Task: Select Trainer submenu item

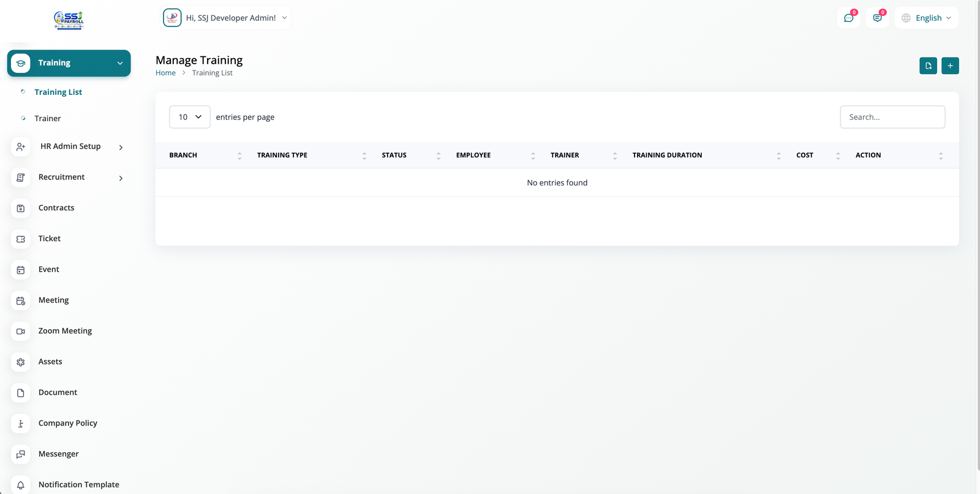Action: [x=48, y=118]
